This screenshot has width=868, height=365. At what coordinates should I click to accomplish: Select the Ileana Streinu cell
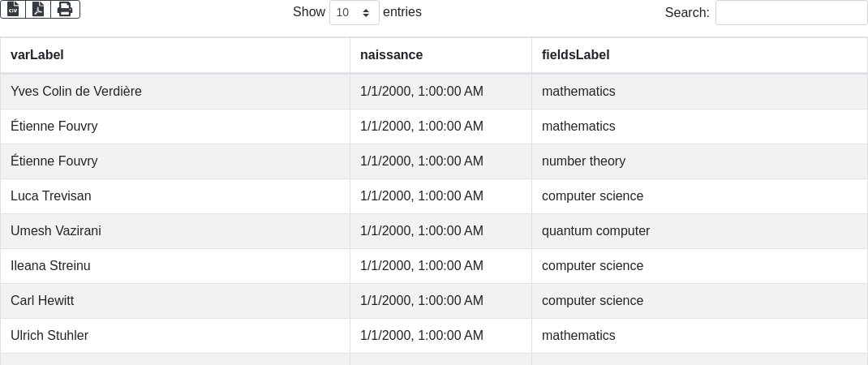tap(50, 266)
